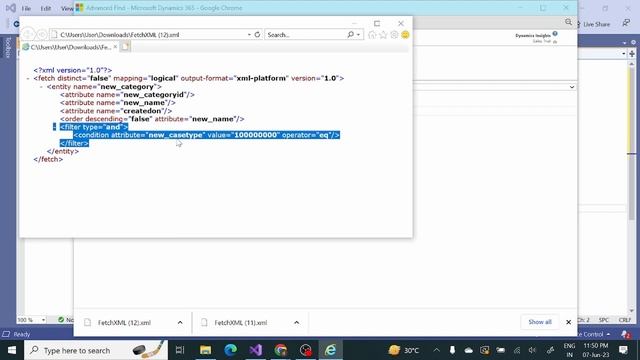This screenshot has height=360, width=640.
Task: Close the FetchXML tab in Internet Explorer
Action: pos(115,47)
